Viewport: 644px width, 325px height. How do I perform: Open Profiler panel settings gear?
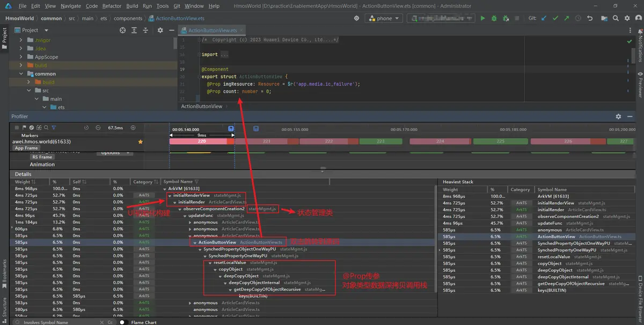[618, 116]
